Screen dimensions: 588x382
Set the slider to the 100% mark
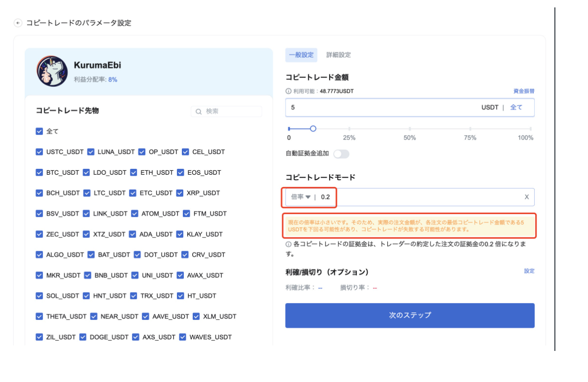point(531,128)
